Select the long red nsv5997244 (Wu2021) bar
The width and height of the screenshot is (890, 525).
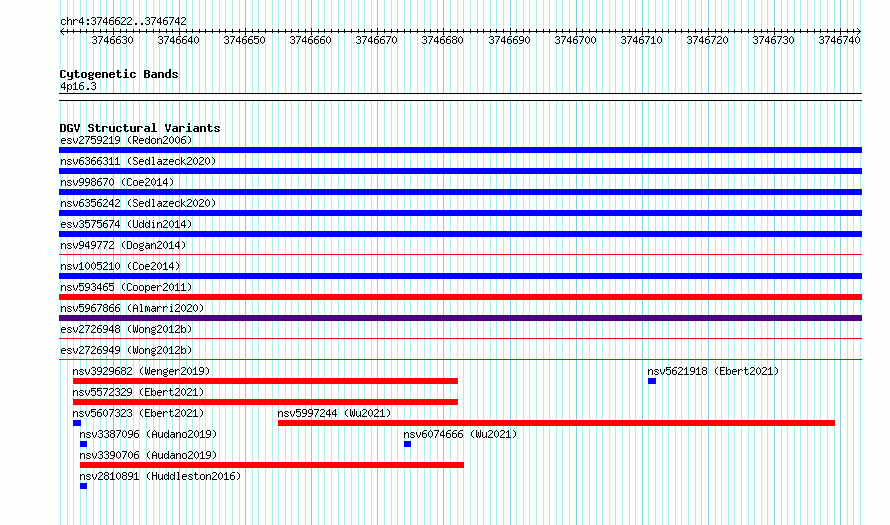[556, 423]
